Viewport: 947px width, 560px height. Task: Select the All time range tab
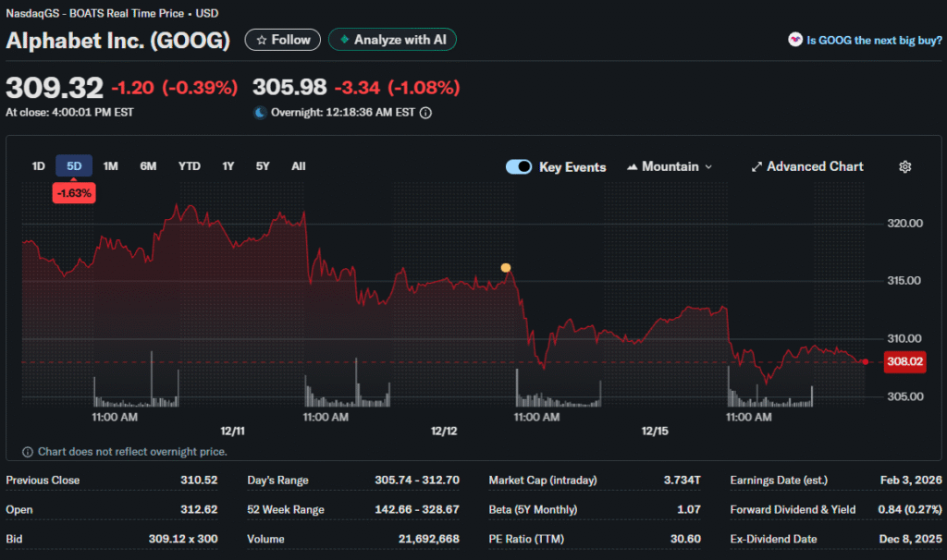coord(298,166)
